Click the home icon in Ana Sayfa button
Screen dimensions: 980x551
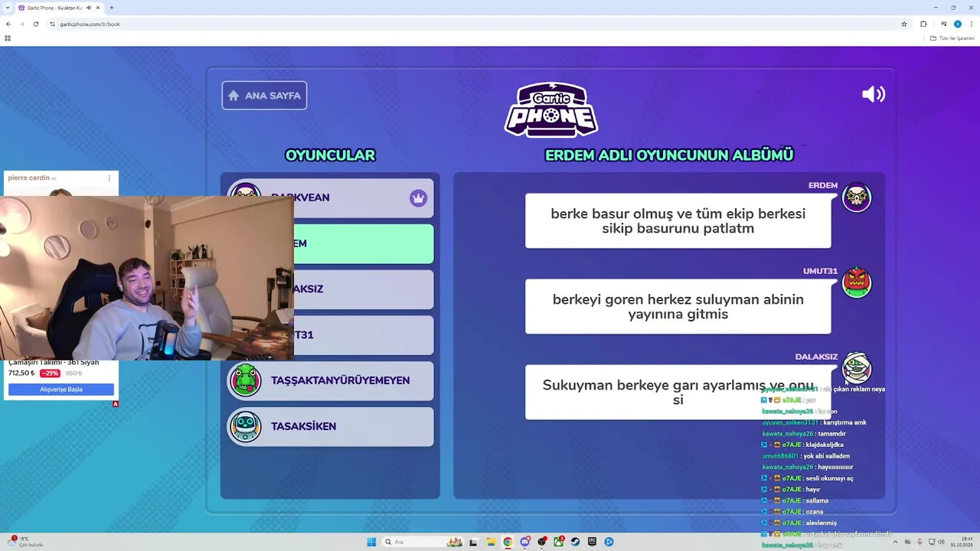(x=234, y=96)
